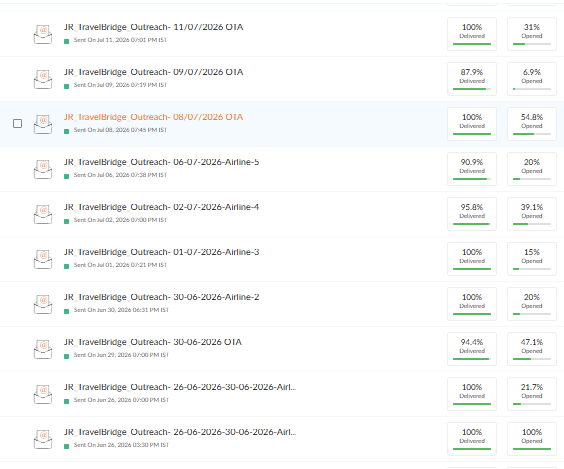Click envelope icon beside 02-07-2026-Airline-4 campaign

[x=43, y=214]
